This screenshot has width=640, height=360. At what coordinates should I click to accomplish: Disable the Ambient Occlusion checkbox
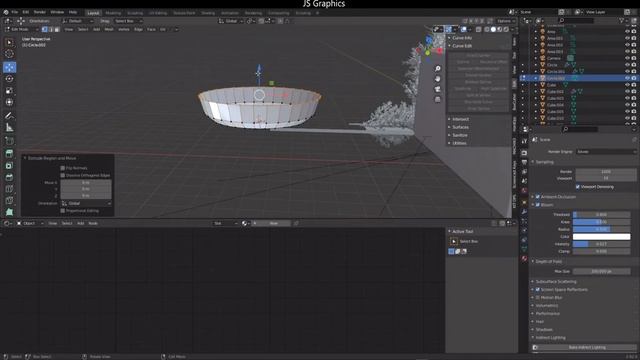point(538,197)
